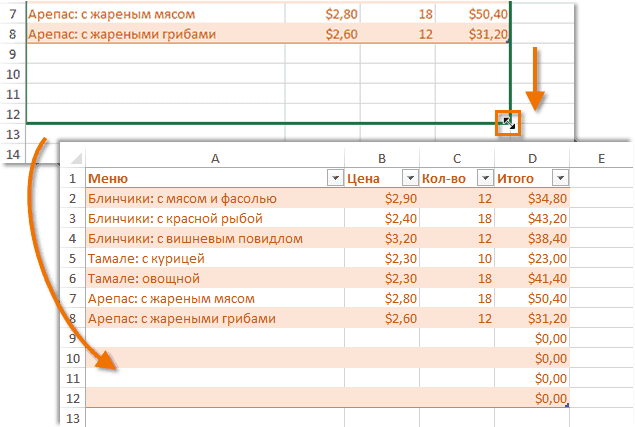Click table resize handle at lower sheet cell D12
The height and width of the screenshot is (427, 635).
(567, 405)
